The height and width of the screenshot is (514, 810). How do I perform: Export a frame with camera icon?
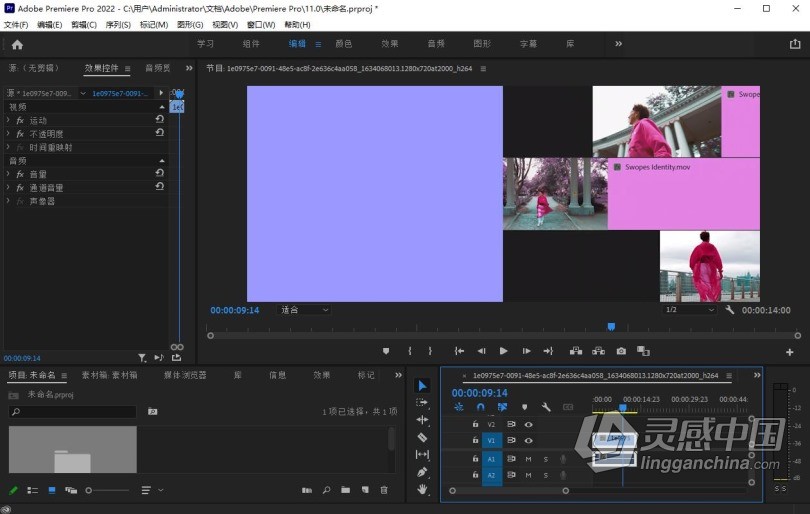(x=621, y=351)
